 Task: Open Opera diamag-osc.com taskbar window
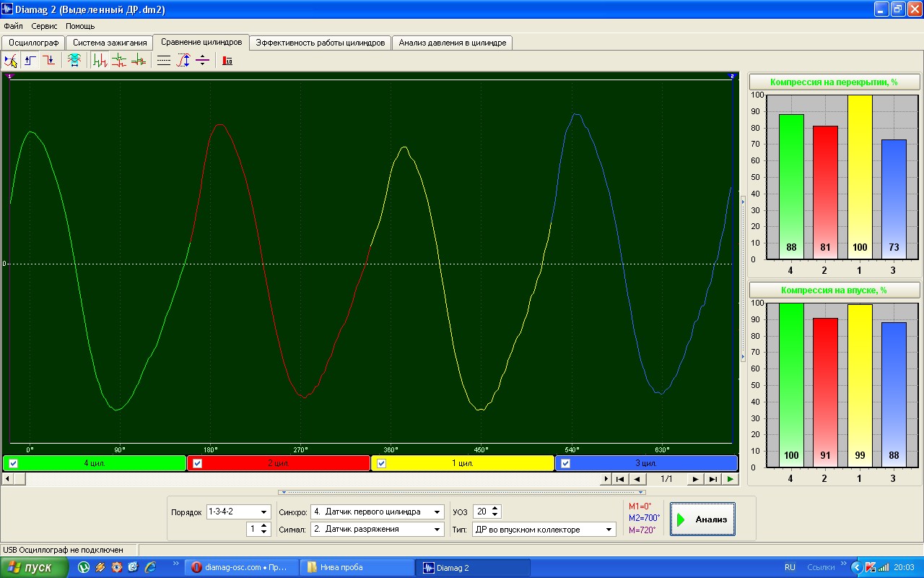click(x=240, y=568)
